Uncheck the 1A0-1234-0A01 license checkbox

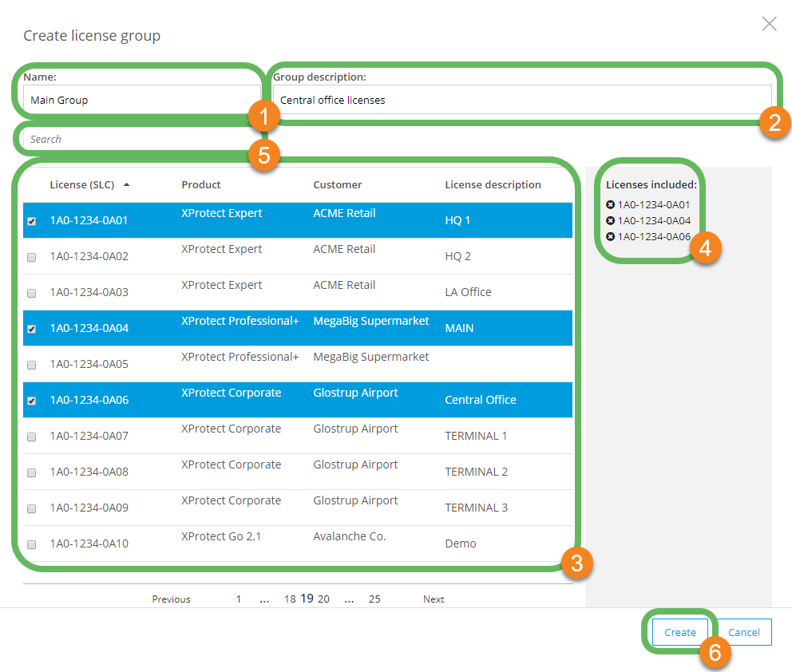pos(32,222)
